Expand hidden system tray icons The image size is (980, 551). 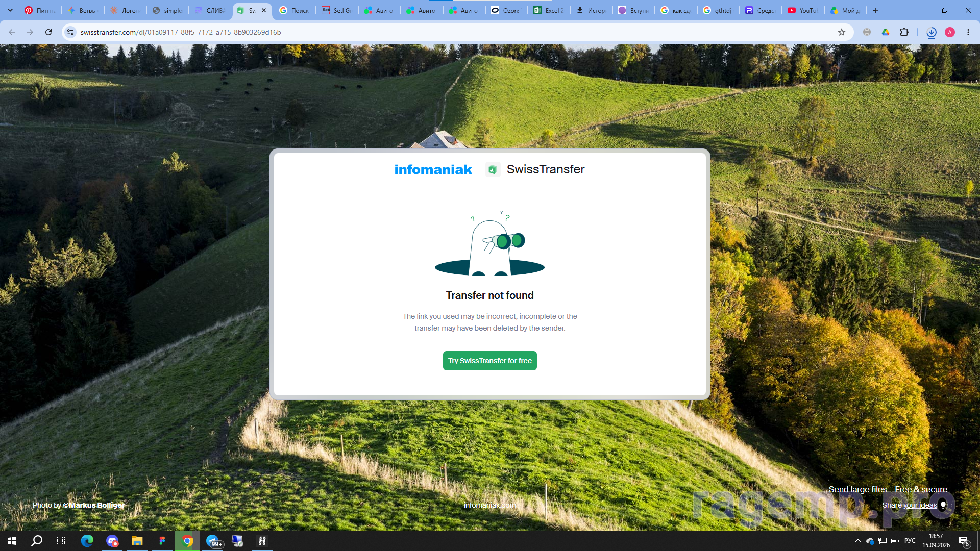[857, 541]
